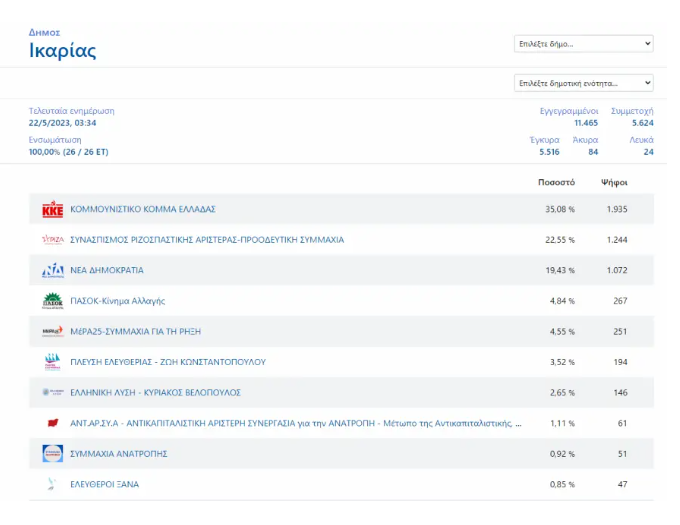Click the 'Ψήφοι' column header
This screenshot has width=680, height=525.
pos(614,183)
